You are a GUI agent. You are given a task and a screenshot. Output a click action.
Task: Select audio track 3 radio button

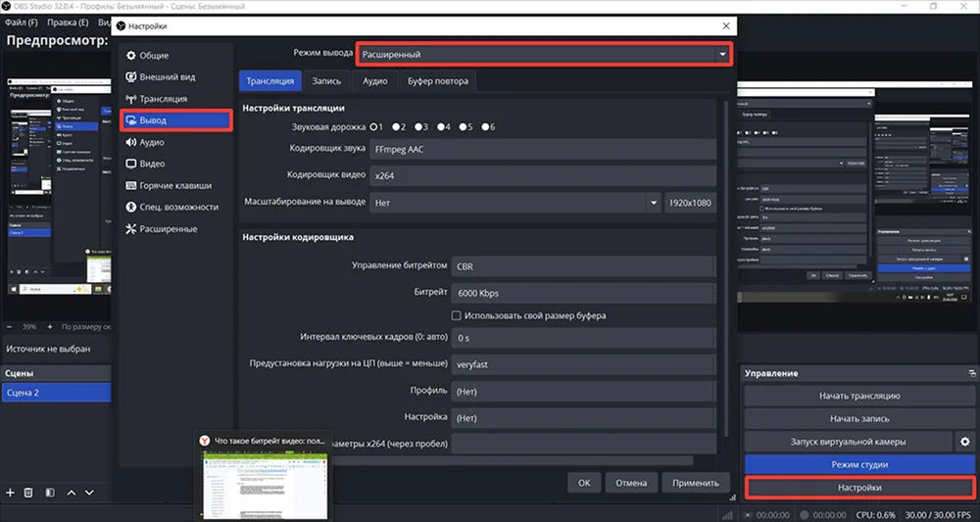pos(418,126)
